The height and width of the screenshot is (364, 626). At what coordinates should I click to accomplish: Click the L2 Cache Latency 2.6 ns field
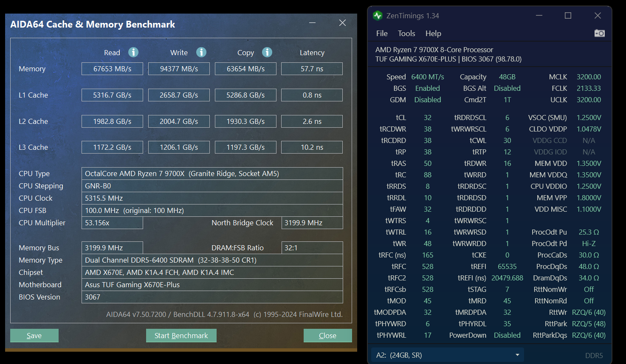tap(312, 121)
